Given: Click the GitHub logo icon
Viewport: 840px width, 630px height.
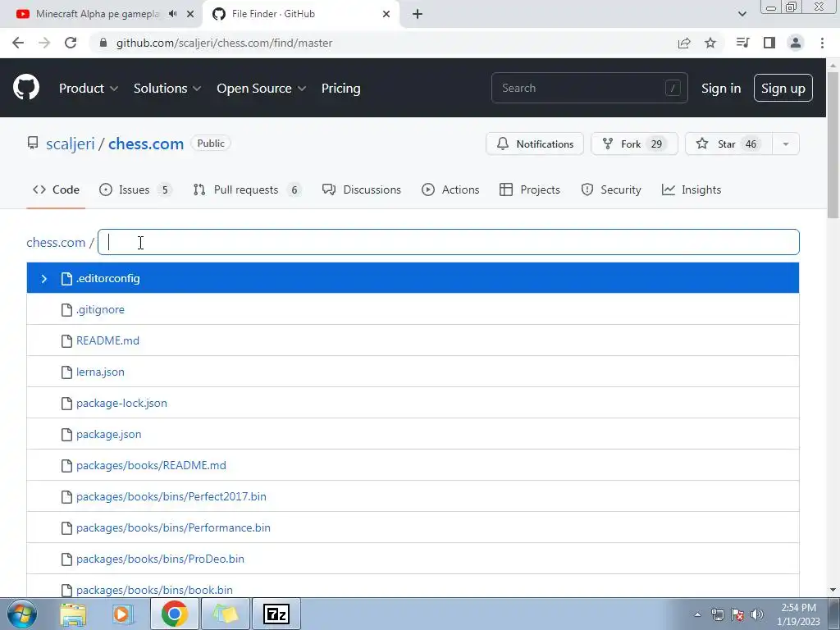Looking at the screenshot, I should [26, 88].
